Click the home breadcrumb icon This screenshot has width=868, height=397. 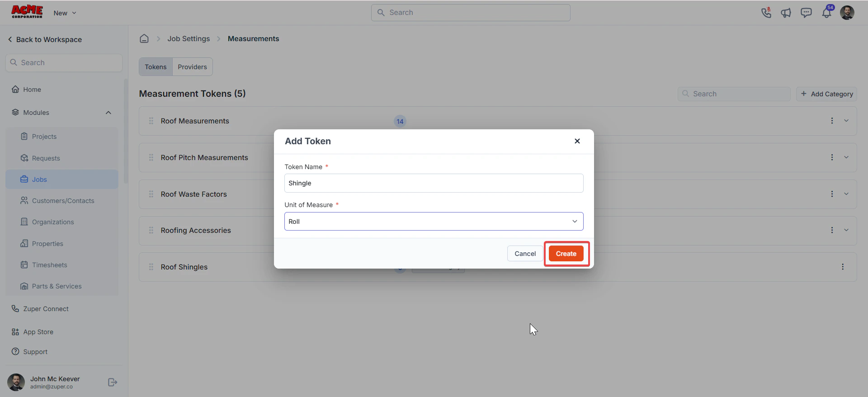pos(144,38)
